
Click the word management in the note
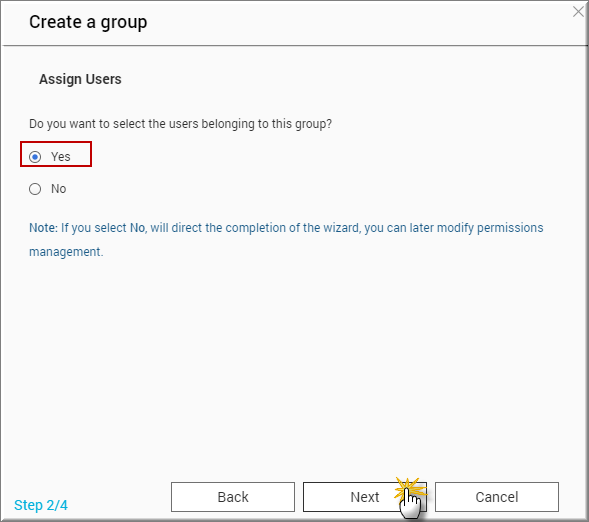point(65,252)
